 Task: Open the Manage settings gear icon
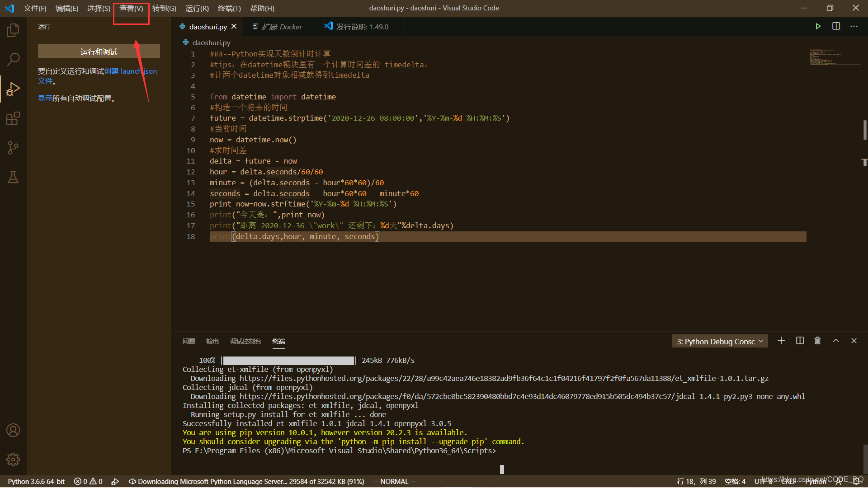(13, 460)
